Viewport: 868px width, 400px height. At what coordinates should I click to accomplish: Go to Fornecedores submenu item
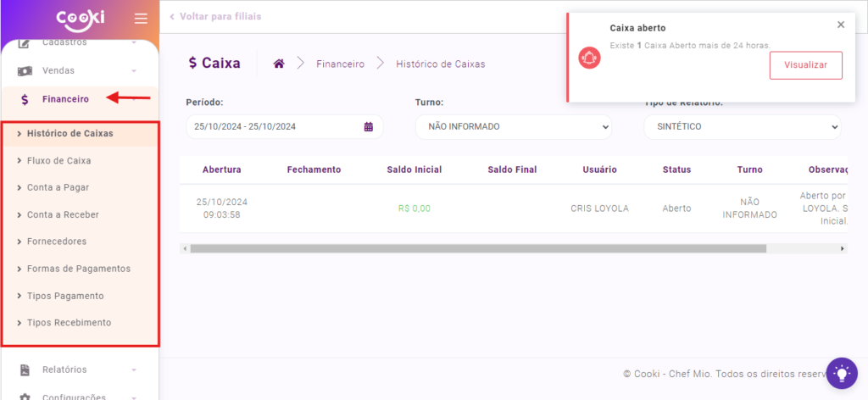(x=56, y=242)
